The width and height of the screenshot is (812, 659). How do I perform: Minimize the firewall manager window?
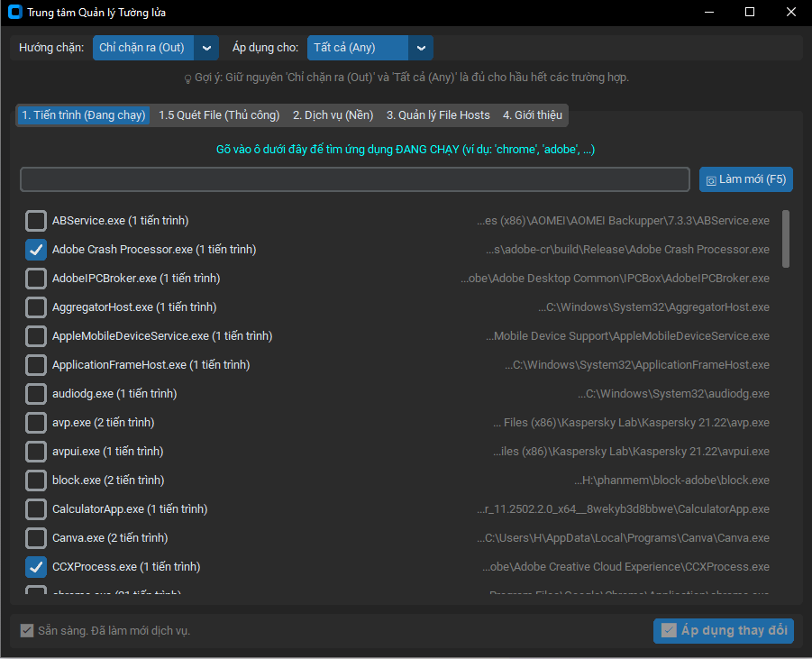point(708,13)
